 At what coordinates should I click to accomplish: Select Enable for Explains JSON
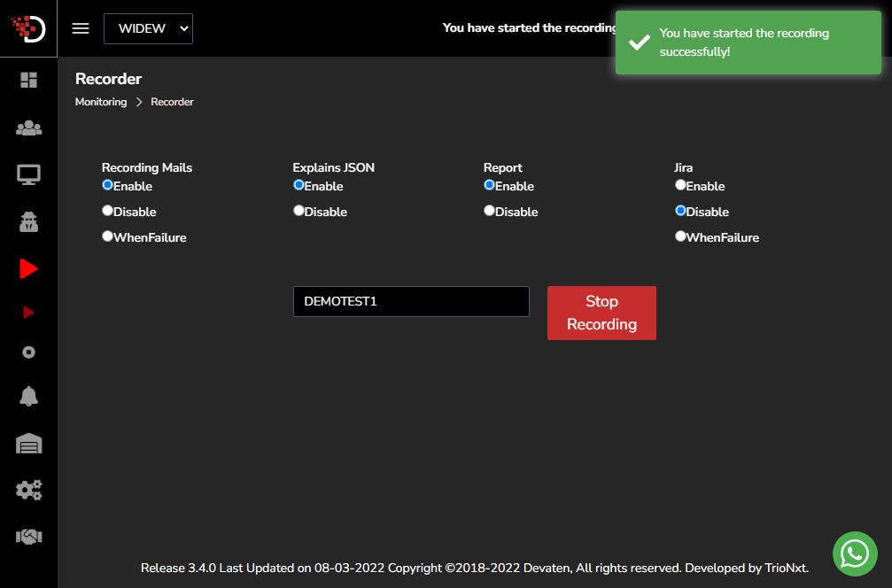(299, 185)
